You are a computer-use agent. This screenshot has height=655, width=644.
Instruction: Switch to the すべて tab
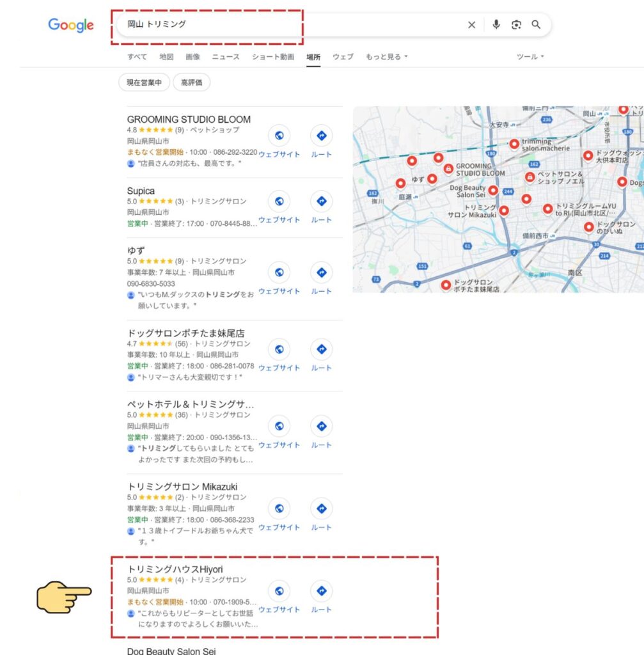coord(137,57)
